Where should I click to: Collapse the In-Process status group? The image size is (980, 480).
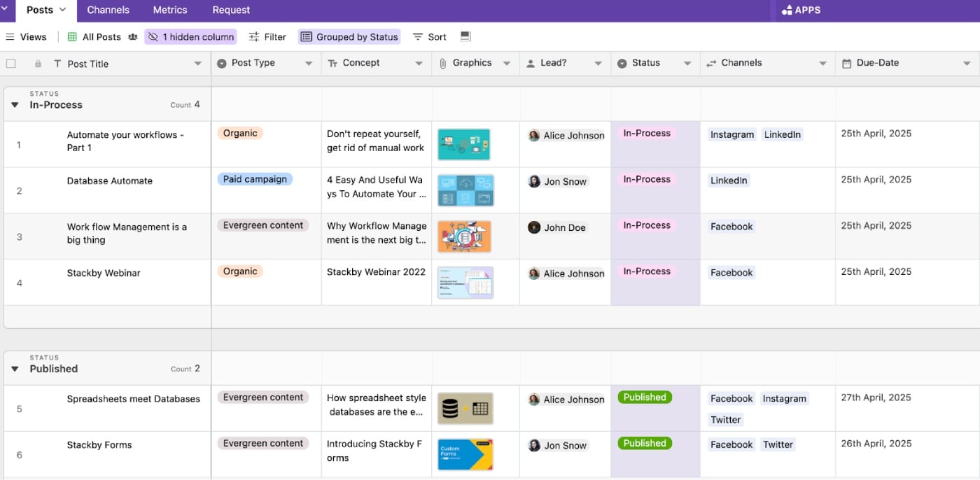click(15, 105)
